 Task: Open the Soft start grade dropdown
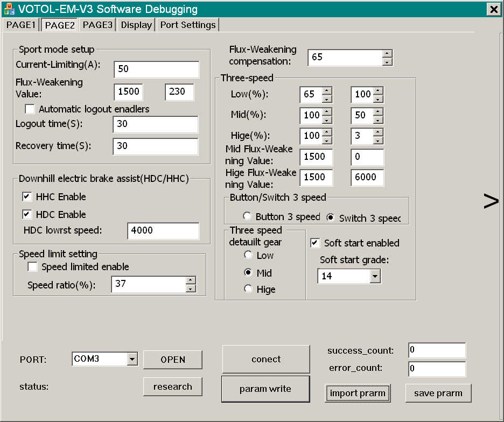[375, 276]
